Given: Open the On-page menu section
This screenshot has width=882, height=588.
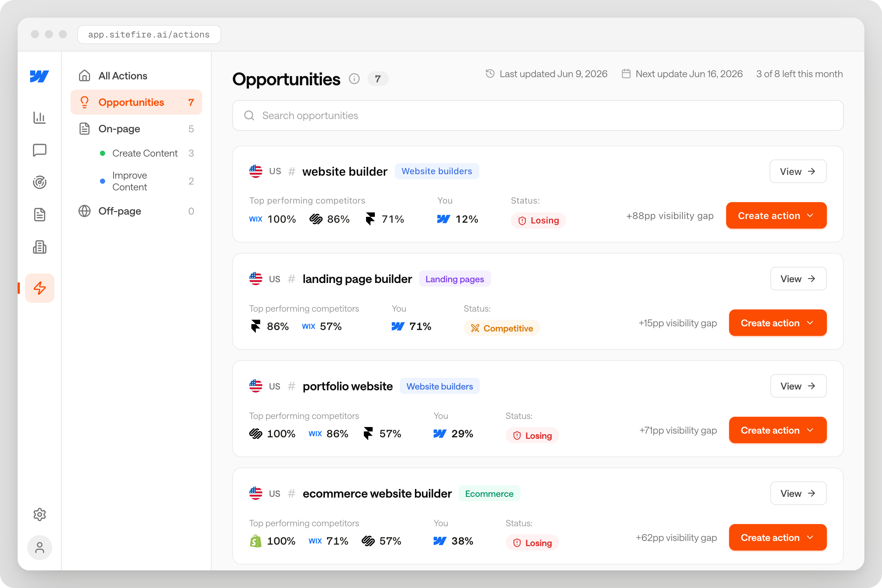Looking at the screenshot, I should [136, 129].
